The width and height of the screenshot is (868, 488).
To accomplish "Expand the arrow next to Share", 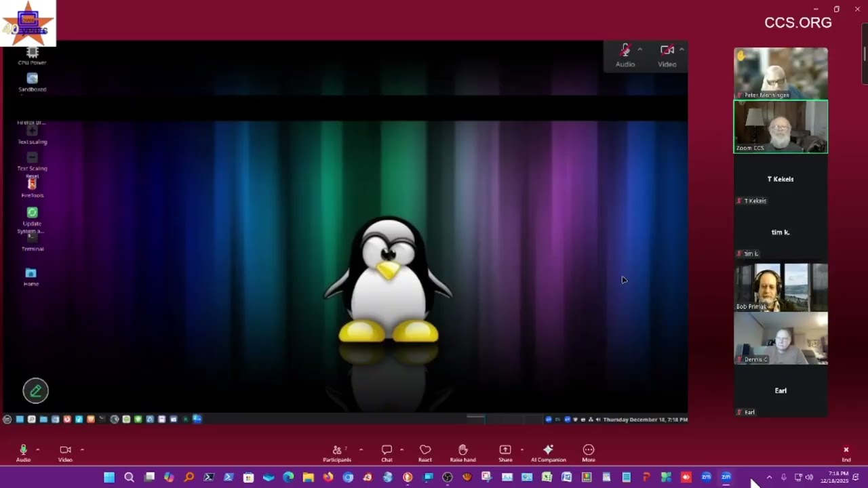I will click(x=521, y=449).
